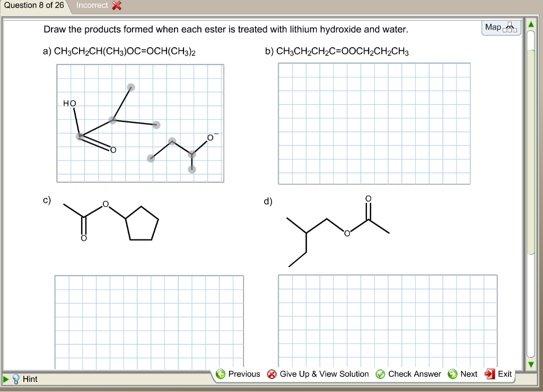Select the topmost gray atom in answer a

point(130,86)
